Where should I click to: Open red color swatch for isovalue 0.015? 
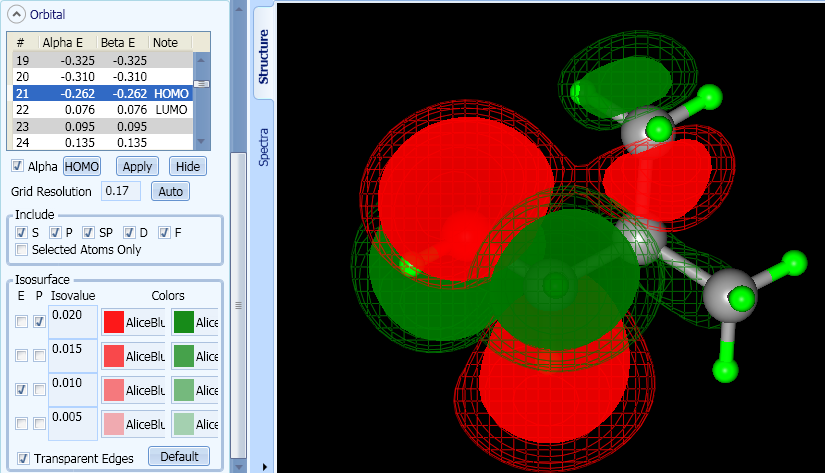pyautogui.click(x=114, y=356)
